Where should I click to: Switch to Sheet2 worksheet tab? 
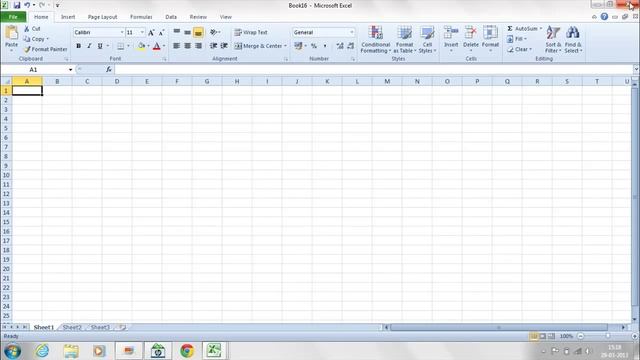coord(72,327)
